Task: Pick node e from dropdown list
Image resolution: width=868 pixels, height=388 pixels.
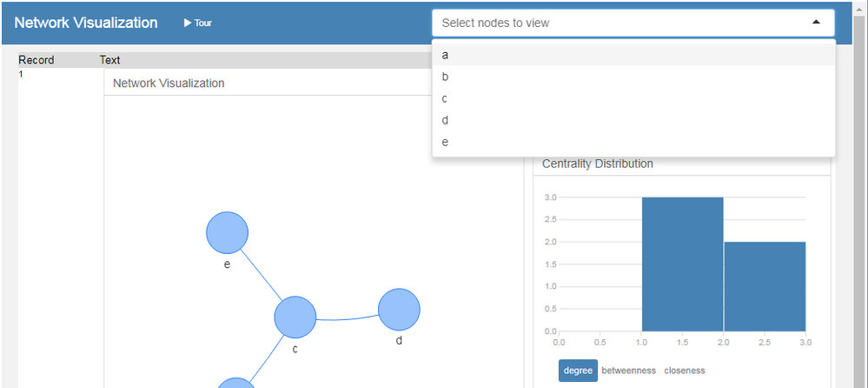Action: (445, 142)
